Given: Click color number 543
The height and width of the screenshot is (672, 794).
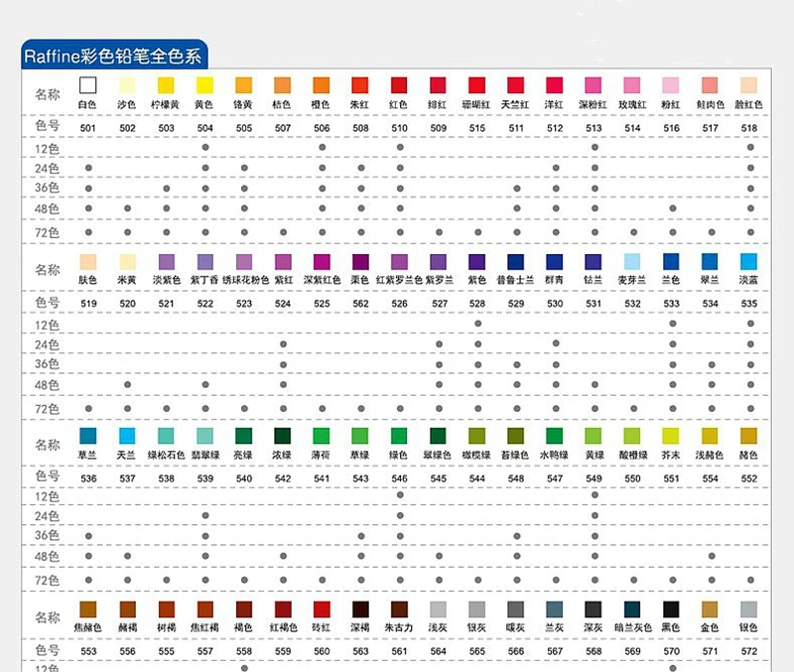Looking at the screenshot, I should (360, 478).
